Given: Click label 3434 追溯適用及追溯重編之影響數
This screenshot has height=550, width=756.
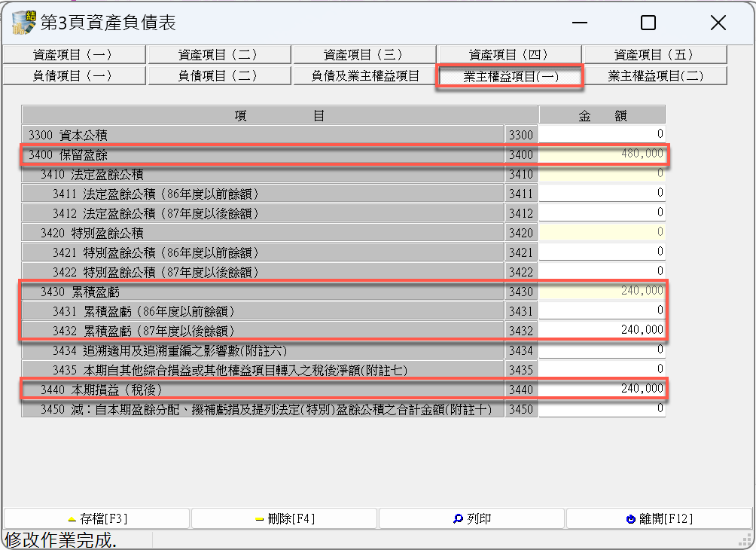Looking at the screenshot, I should coord(170,351).
